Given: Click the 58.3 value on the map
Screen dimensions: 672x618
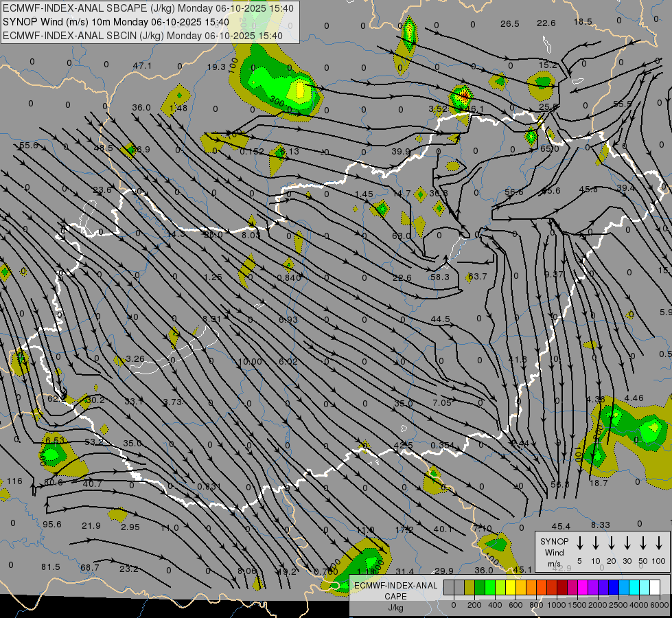Looking at the screenshot, I should (x=440, y=277).
